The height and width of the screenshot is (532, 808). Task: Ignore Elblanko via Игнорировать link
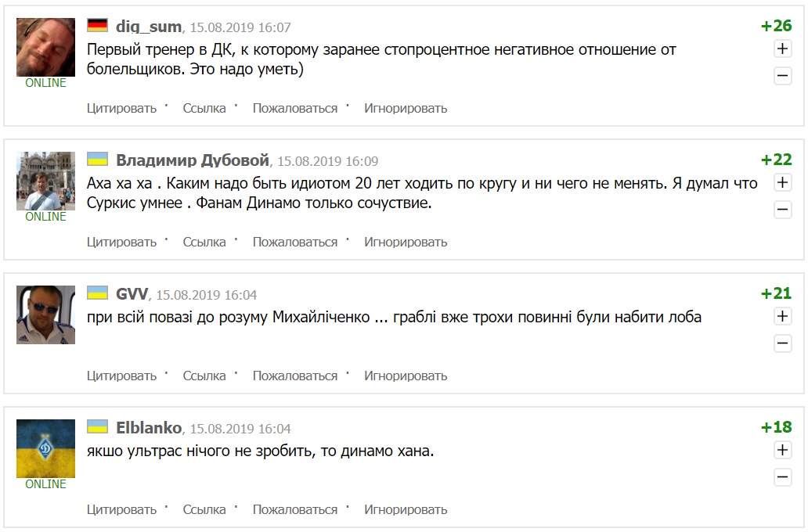tap(406, 509)
